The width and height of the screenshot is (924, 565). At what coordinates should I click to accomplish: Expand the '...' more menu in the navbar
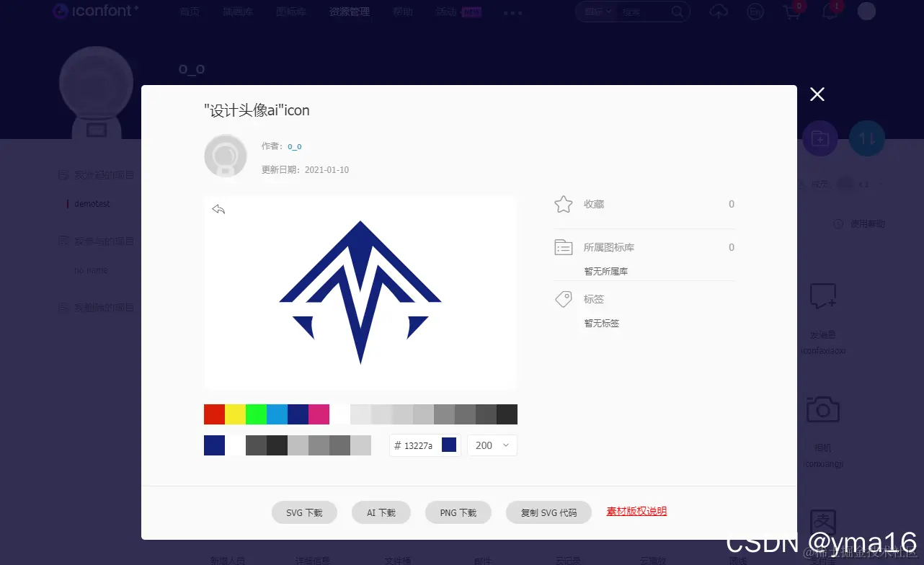click(512, 12)
